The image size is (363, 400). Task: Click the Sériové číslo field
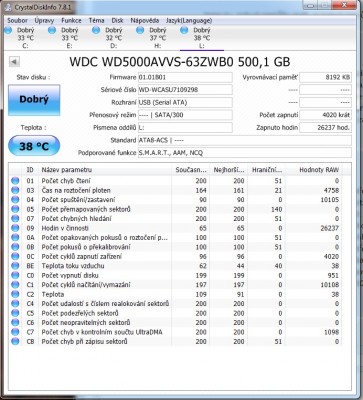tap(185, 90)
